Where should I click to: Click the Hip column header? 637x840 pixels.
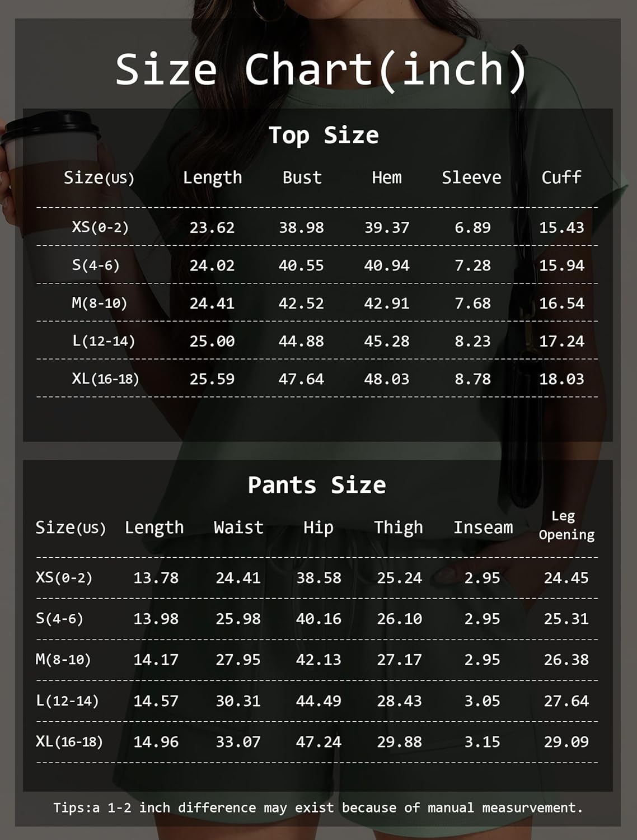(318, 528)
